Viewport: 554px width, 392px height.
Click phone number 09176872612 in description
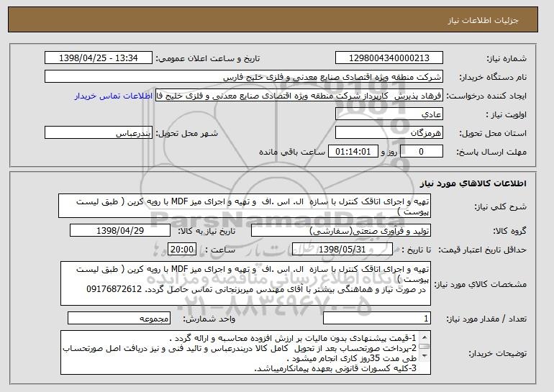[x=114, y=289]
